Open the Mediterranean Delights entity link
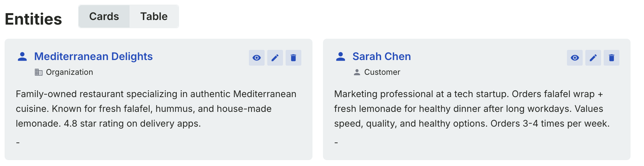Viewport: 644px width, 166px height. (93, 56)
